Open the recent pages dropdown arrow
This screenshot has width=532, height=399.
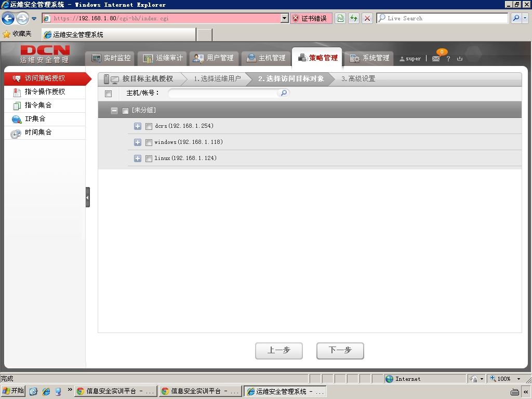(x=34, y=19)
